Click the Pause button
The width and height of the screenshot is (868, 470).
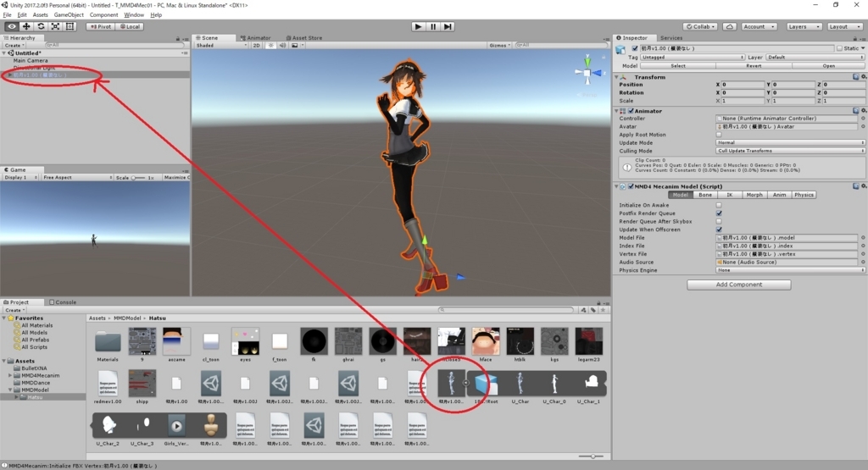[x=433, y=26]
